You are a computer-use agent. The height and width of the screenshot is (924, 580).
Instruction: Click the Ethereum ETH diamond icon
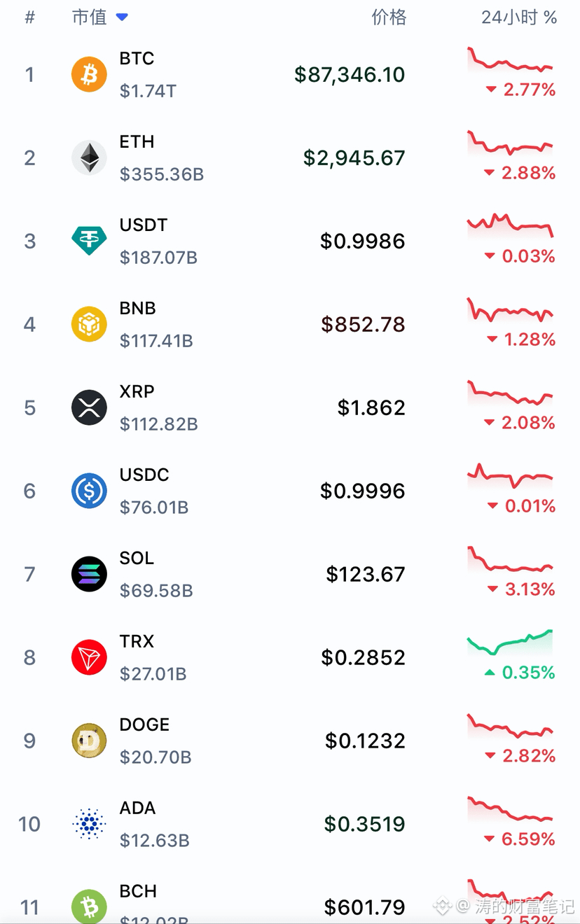coord(89,158)
